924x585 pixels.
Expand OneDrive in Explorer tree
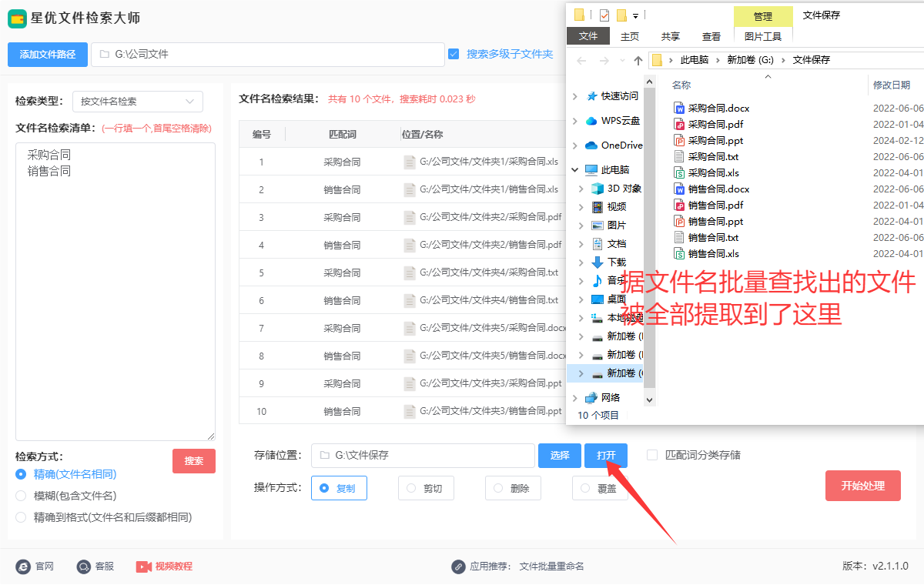tap(575, 145)
